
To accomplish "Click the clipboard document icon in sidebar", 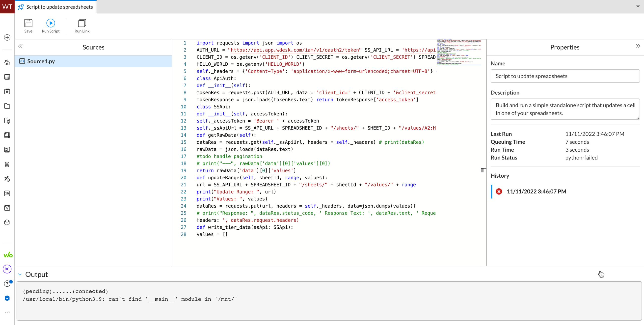I will point(7,91).
